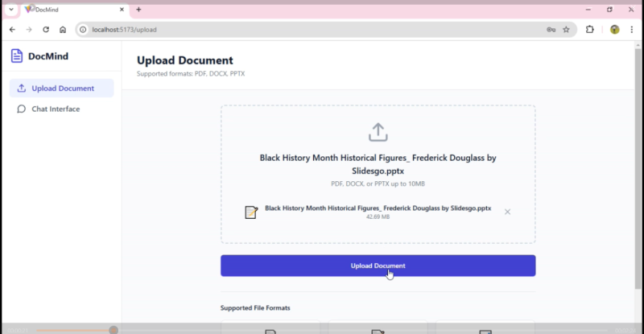The width and height of the screenshot is (644, 334).
Task: Remove the selected pptx file with X
Action: [x=507, y=212]
